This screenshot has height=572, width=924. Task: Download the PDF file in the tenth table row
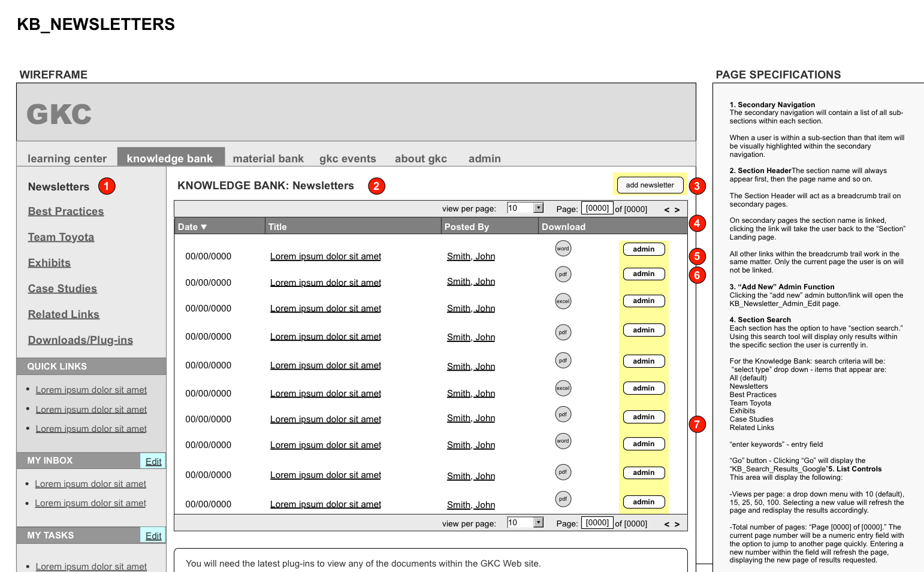click(563, 499)
